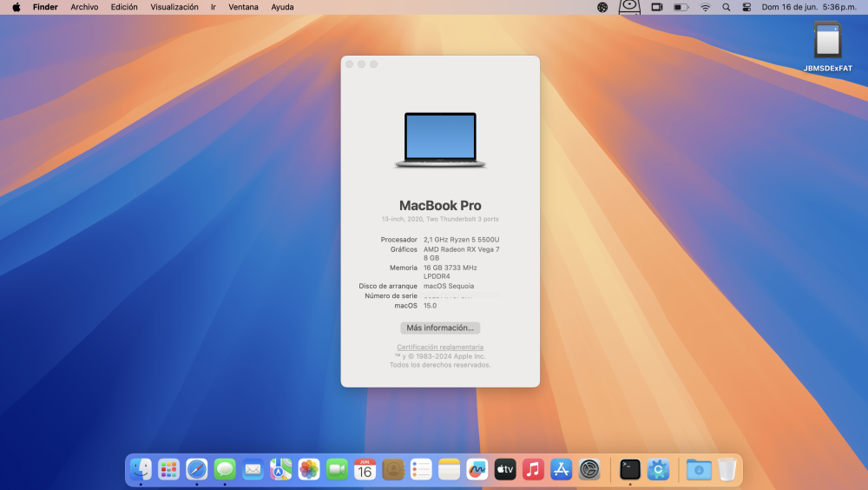
Task: Open the Apple menu
Action: coord(16,7)
